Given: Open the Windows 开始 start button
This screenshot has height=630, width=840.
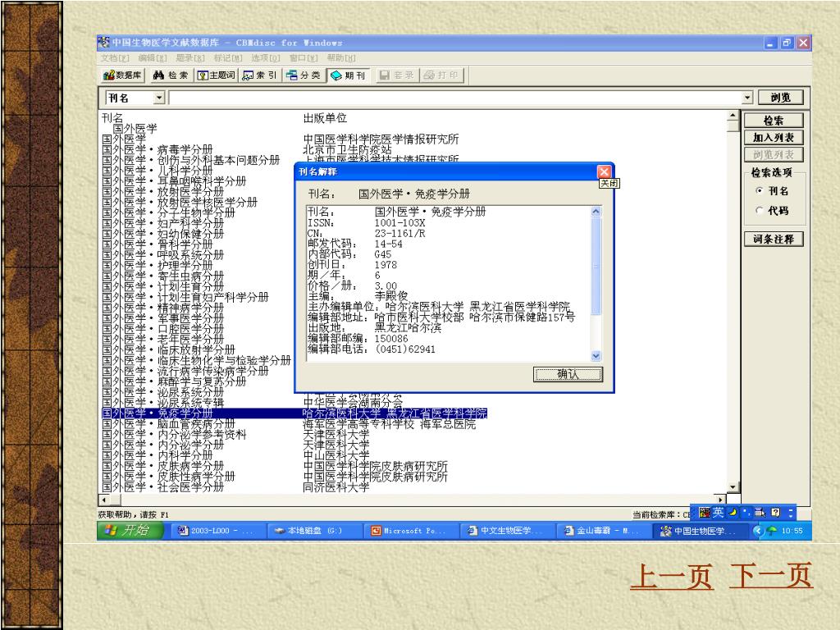Looking at the screenshot, I should click(x=130, y=531).
